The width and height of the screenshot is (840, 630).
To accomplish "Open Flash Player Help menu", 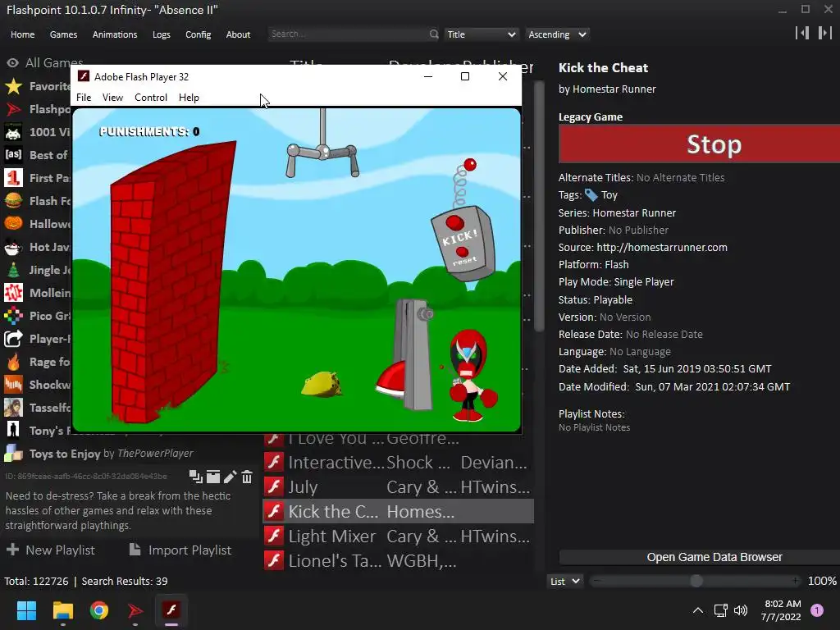I will [x=189, y=98].
